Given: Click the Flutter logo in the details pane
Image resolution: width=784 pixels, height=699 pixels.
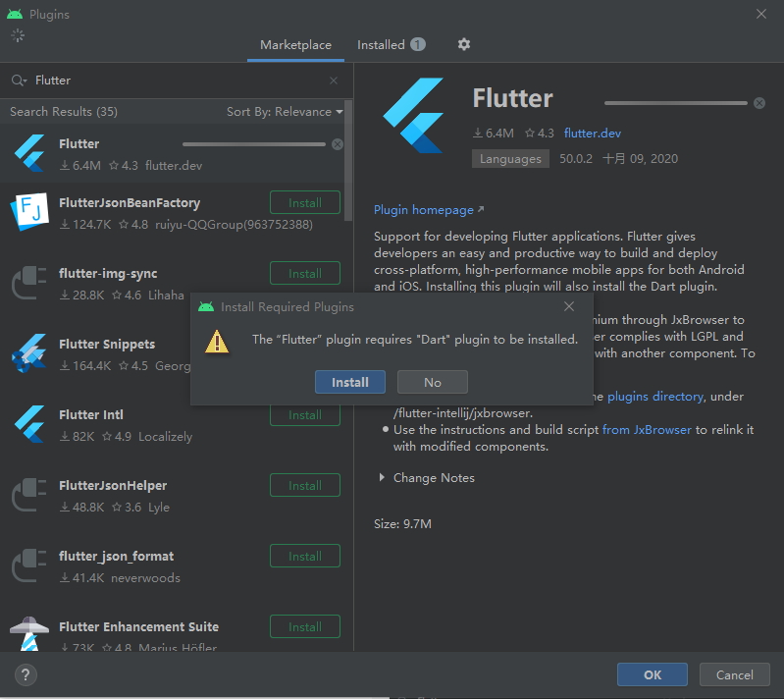Looking at the screenshot, I should 414,115.
